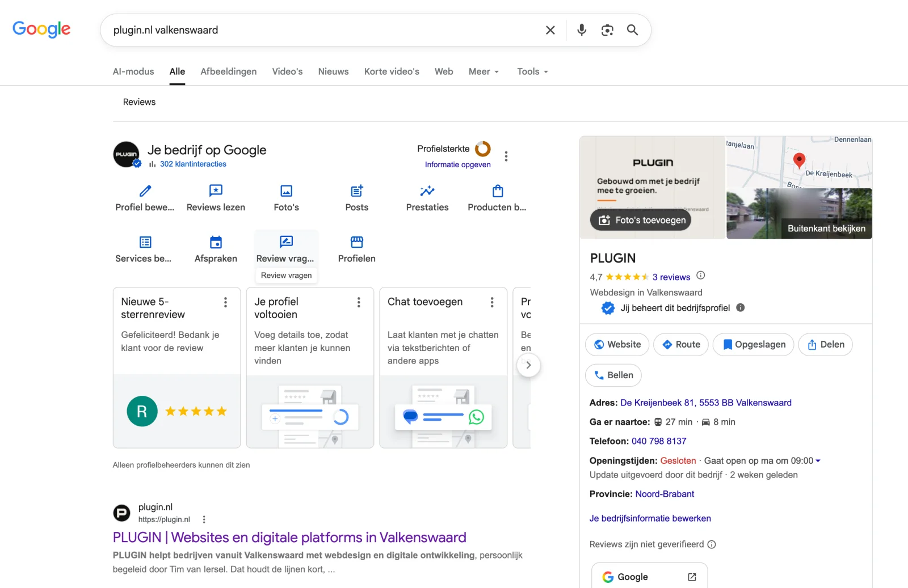Switch to the Nieuws tab

333,71
